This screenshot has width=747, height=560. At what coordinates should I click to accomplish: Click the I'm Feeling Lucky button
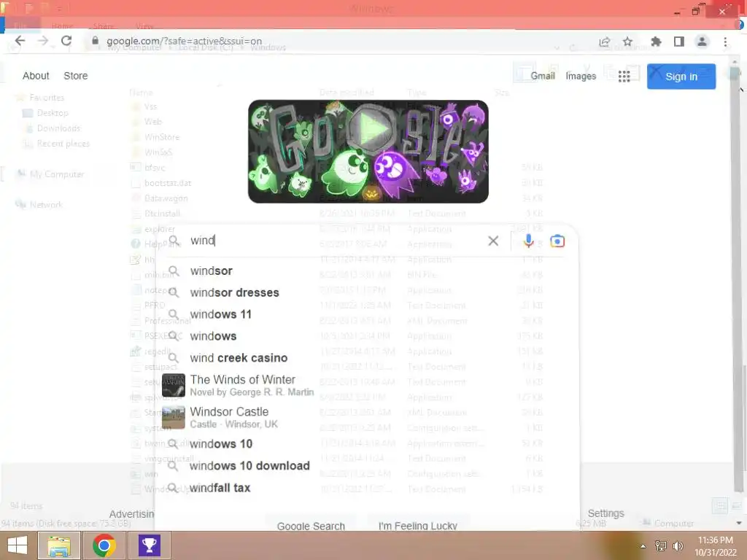point(418,525)
